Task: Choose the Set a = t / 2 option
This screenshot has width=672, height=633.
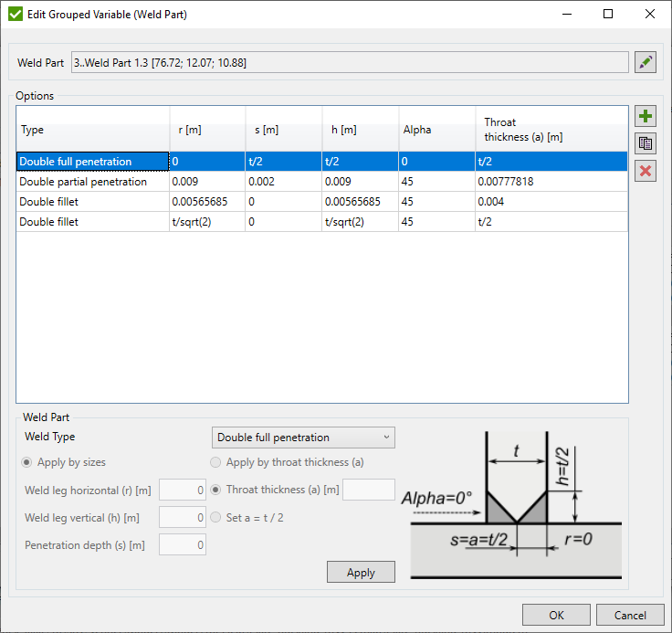Action: coord(216,517)
